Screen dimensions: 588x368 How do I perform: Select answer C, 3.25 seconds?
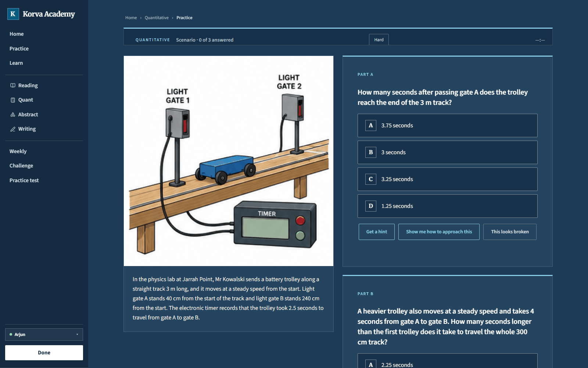447,179
